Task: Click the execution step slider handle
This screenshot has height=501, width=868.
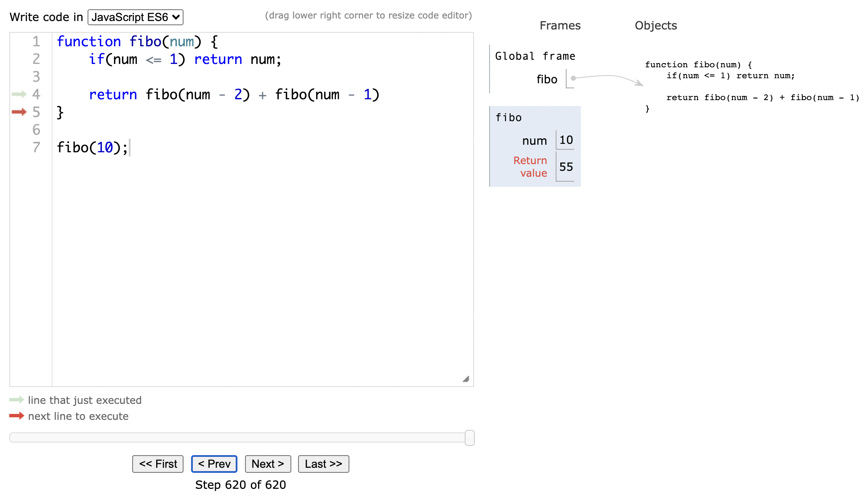Action: tap(469, 437)
